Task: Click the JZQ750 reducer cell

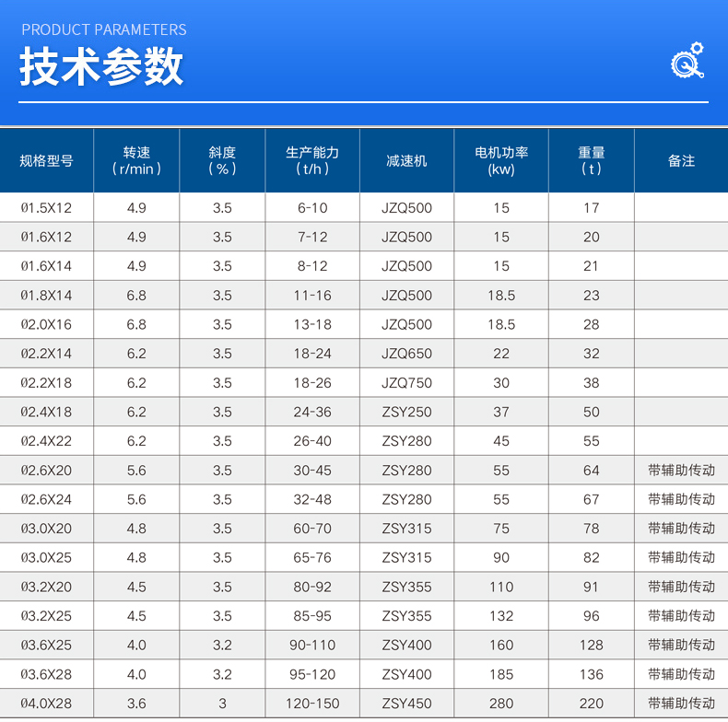Action: coord(406,383)
